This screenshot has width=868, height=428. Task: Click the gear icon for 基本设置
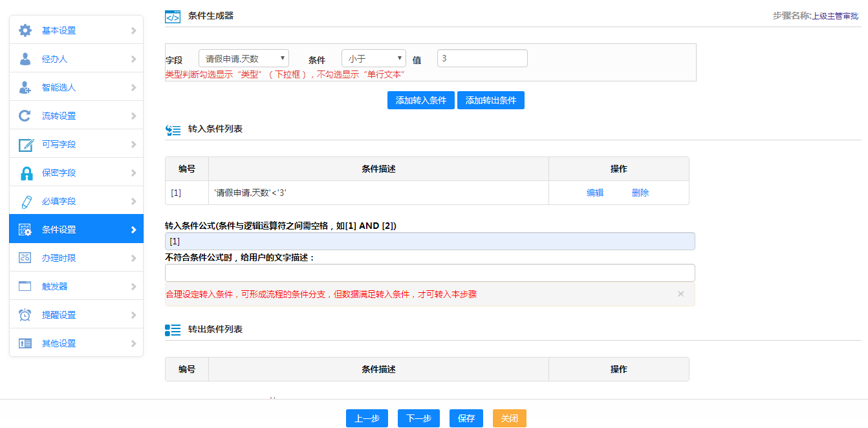coord(25,30)
